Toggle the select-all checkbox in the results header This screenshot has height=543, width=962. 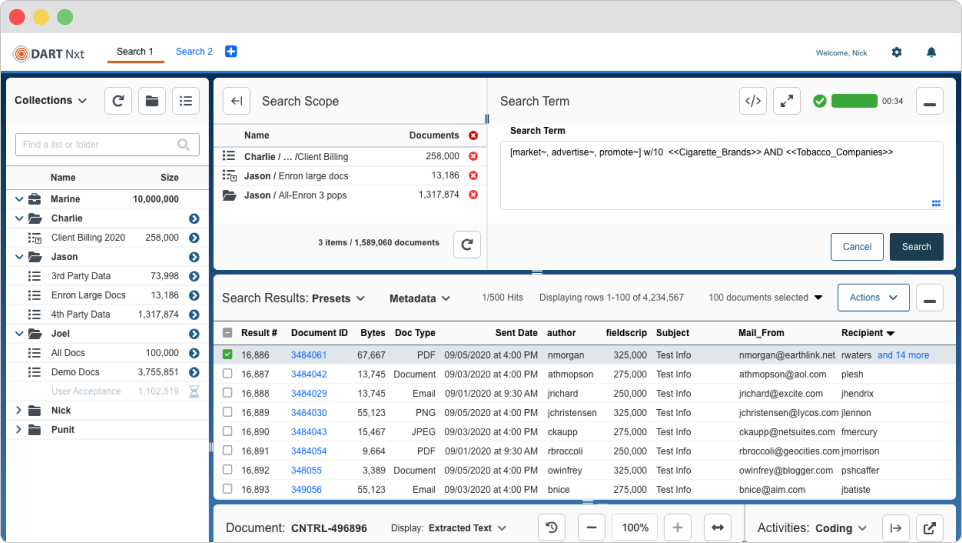coord(228,333)
